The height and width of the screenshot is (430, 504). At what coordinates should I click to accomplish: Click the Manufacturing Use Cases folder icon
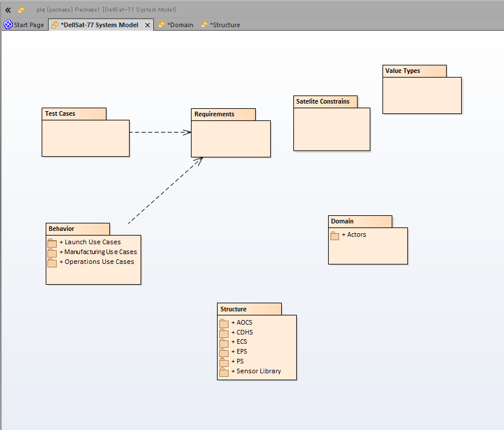(52, 252)
